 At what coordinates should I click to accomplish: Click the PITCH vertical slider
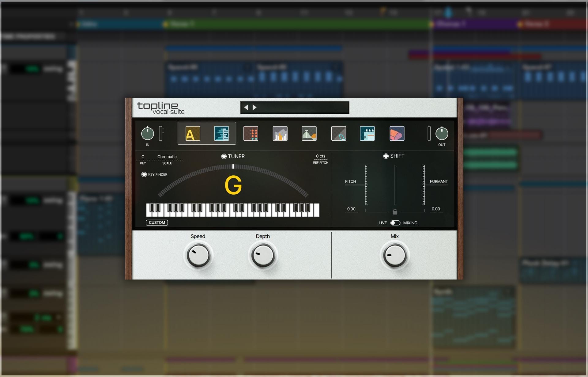point(366,185)
